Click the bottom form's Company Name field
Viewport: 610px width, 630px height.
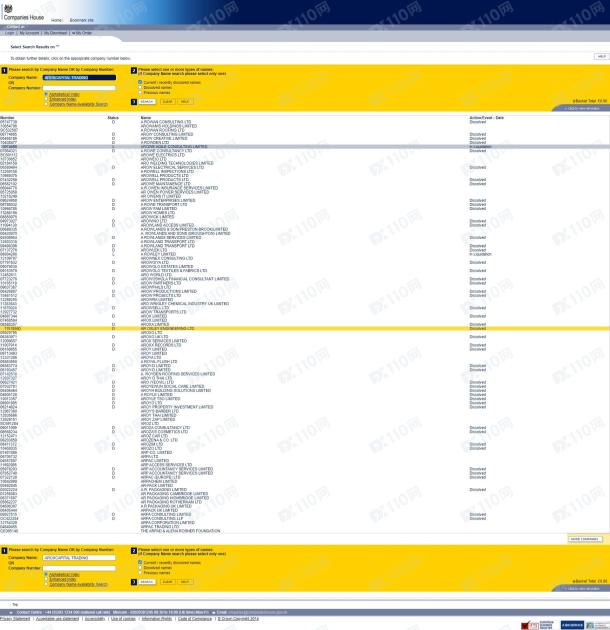(x=79, y=558)
